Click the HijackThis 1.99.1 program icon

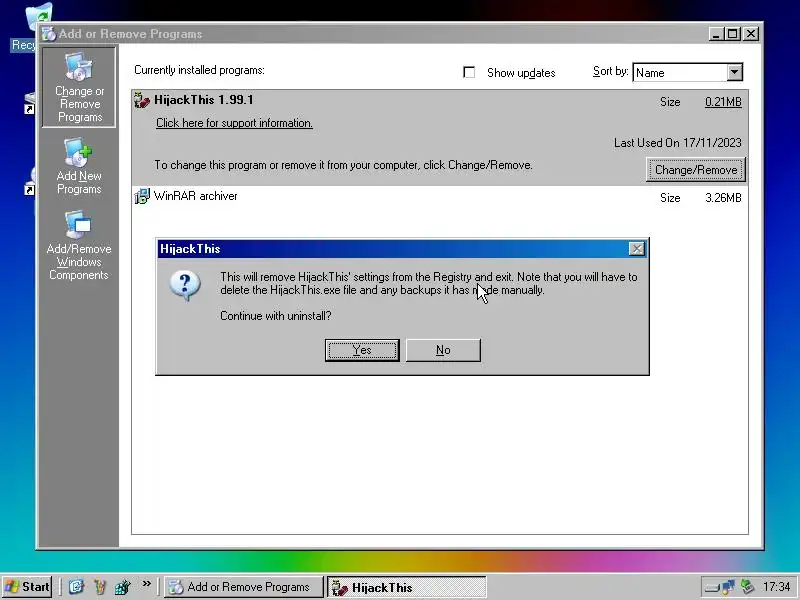(142, 100)
